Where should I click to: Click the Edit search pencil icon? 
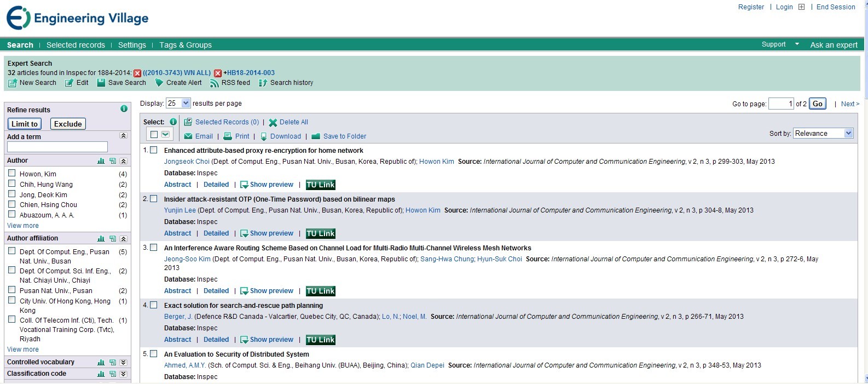click(69, 83)
